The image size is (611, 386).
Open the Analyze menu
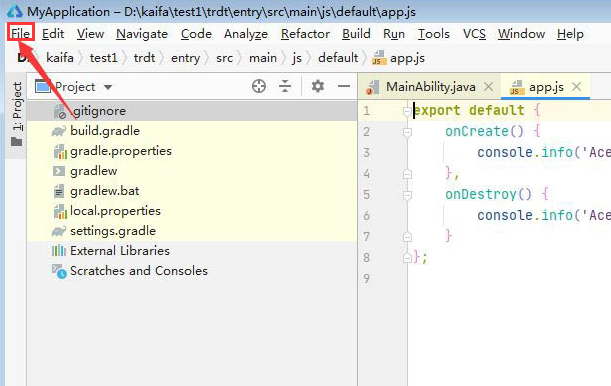(x=246, y=34)
